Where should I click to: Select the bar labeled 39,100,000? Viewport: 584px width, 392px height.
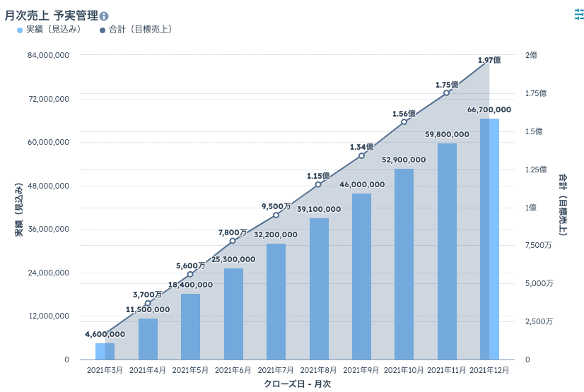[319, 289]
